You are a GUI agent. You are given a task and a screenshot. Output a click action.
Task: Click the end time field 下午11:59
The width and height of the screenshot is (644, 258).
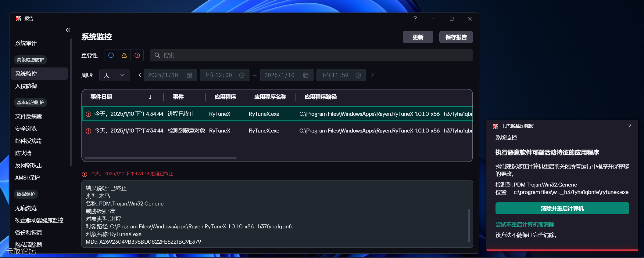341,75
